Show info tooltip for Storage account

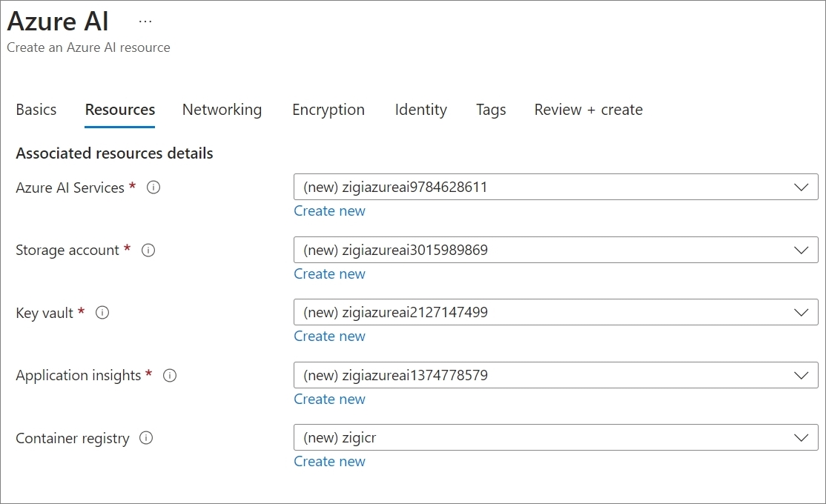(148, 251)
